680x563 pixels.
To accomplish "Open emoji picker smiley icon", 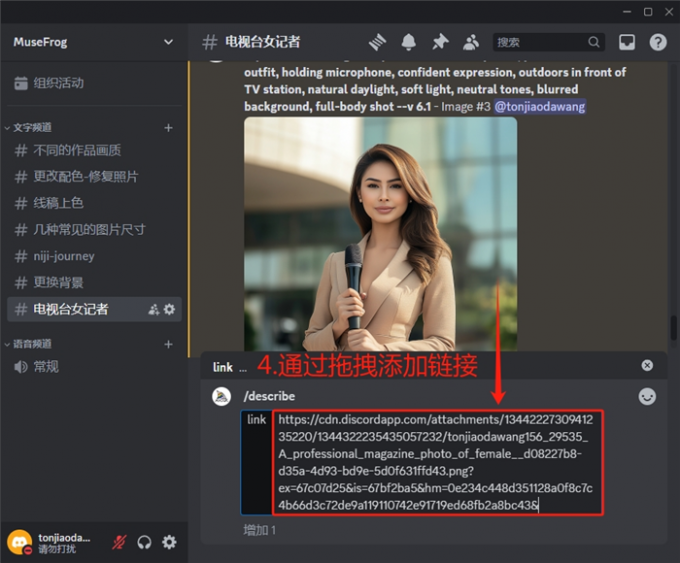I will (647, 396).
